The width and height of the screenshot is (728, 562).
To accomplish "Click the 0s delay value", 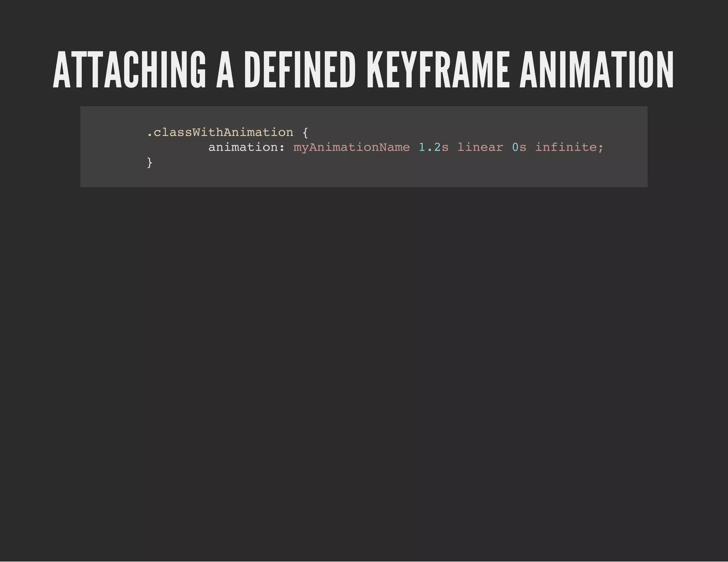I will click(x=519, y=147).
